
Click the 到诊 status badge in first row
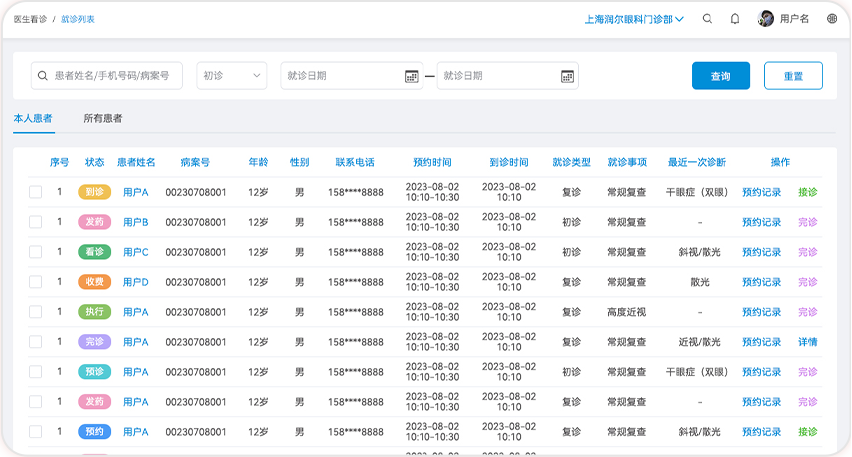(94, 192)
